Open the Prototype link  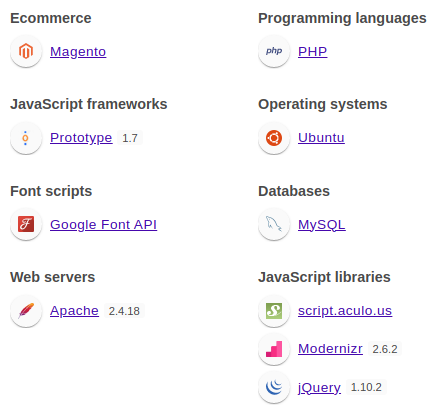coord(81,138)
